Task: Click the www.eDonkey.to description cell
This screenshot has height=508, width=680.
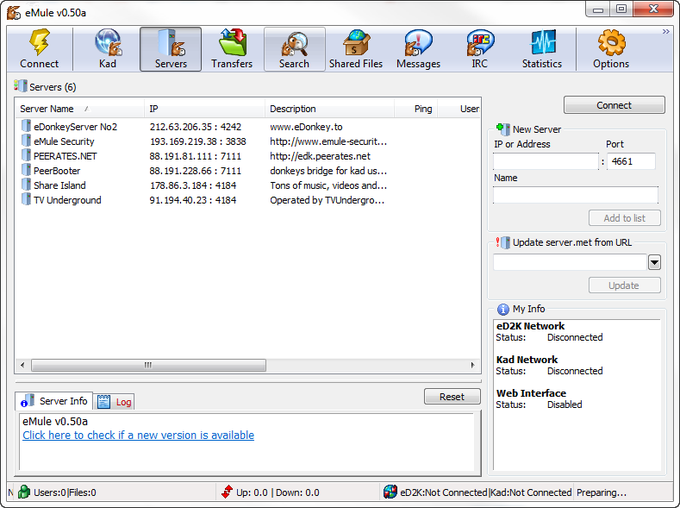Action: [306, 127]
